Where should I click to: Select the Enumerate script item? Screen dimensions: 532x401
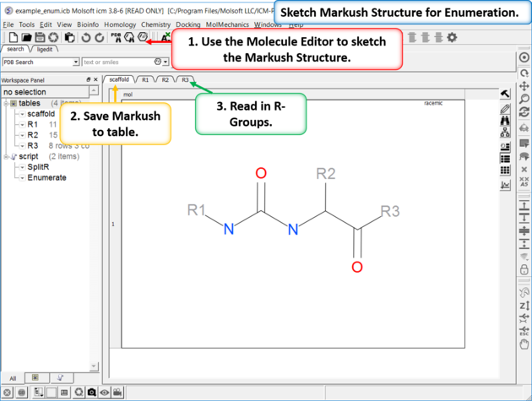(x=46, y=177)
